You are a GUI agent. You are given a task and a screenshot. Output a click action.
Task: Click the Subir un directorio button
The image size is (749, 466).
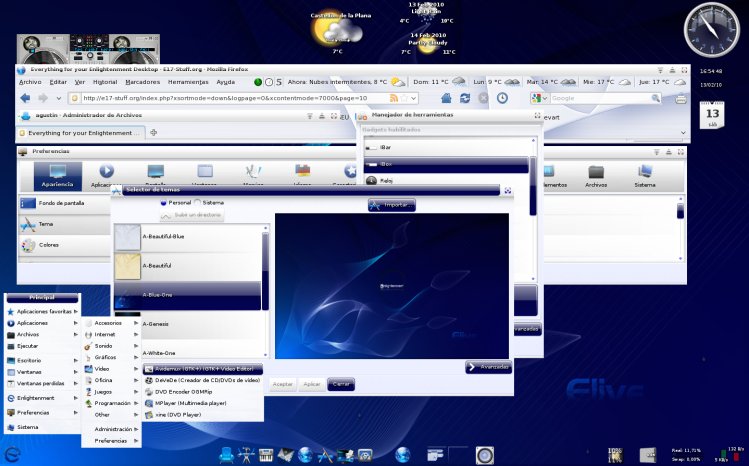[x=192, y=215]
